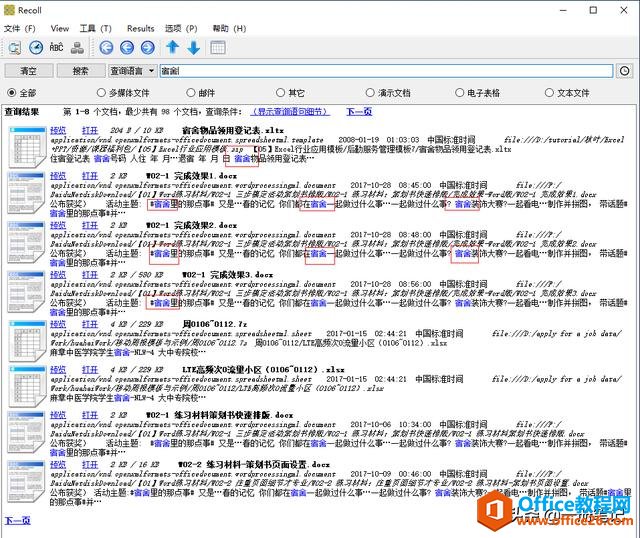Select the 电子表格 filter radio button
The image size is (640, 538).
[459, 93]
